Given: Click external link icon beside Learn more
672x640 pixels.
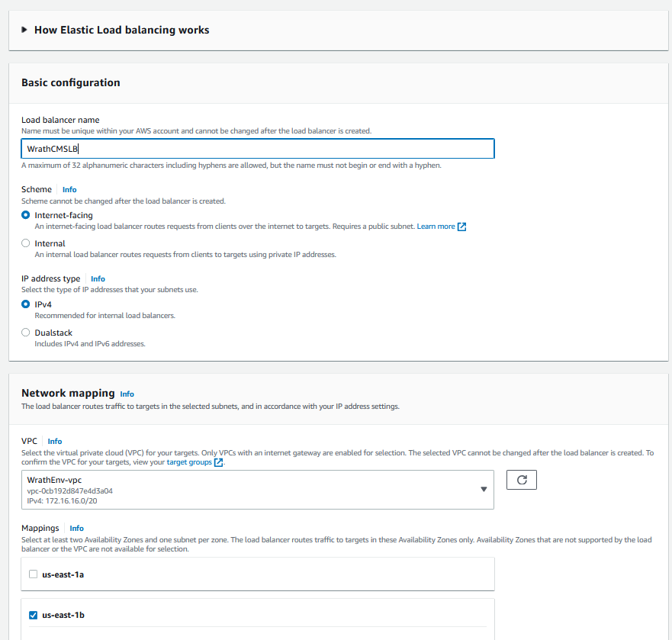Looking at the screenshot, I should coord(461,227).
